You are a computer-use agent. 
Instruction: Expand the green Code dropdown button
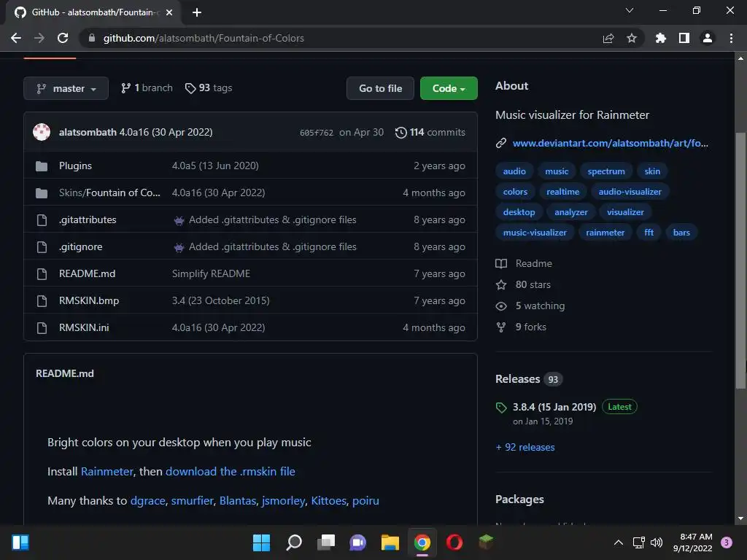coord(449,88)
